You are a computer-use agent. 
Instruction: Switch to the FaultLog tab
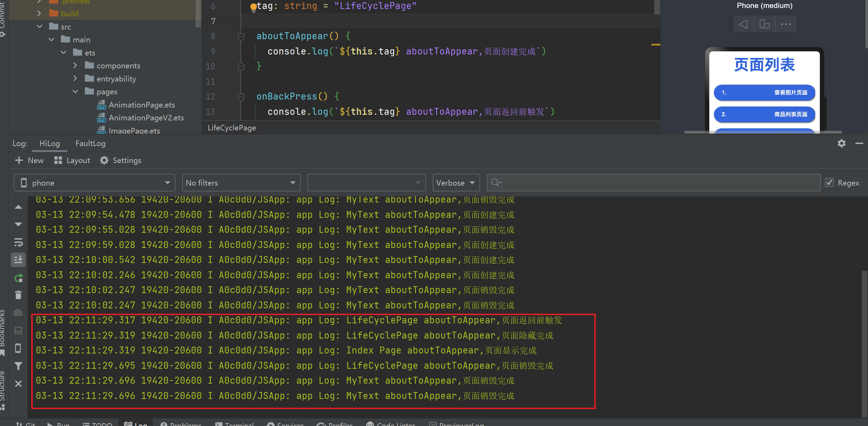point(90,143)
